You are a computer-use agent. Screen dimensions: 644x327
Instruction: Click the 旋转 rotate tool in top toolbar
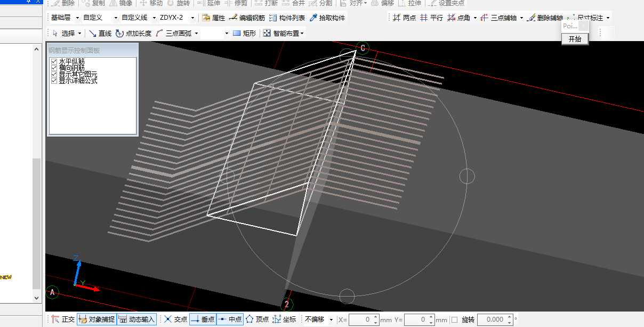click(178, 3)
